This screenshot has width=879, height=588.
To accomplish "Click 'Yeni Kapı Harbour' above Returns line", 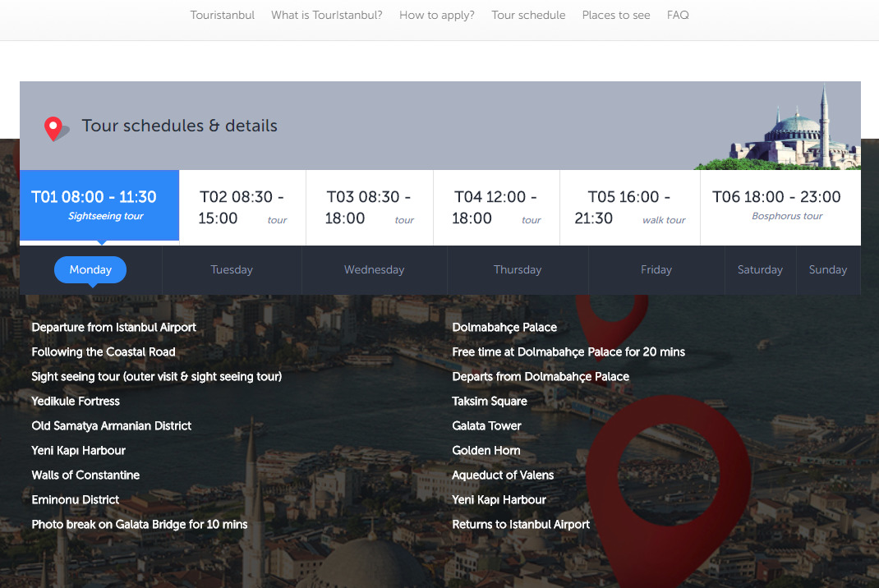I will pos(499,500).
